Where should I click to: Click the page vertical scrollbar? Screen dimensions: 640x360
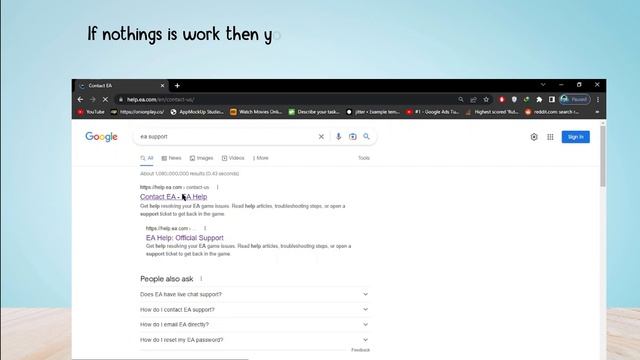click(603, 157)
